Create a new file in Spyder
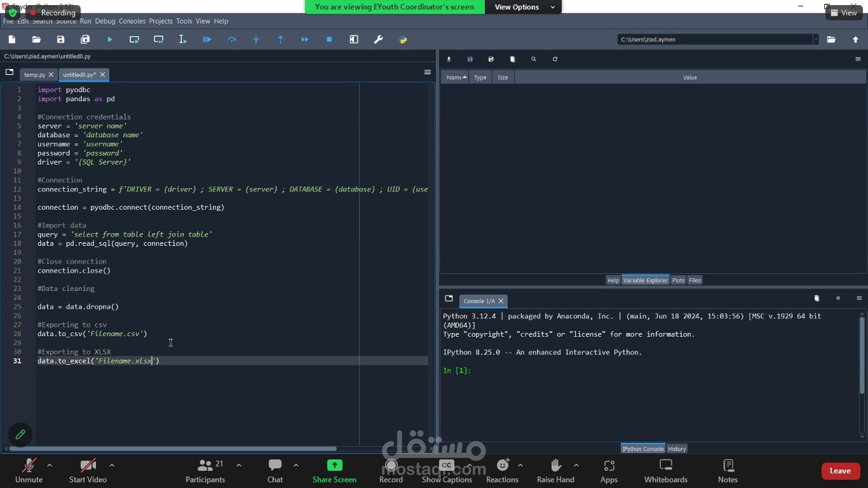The width and height of the screenshot is (868, 488). 12,39
